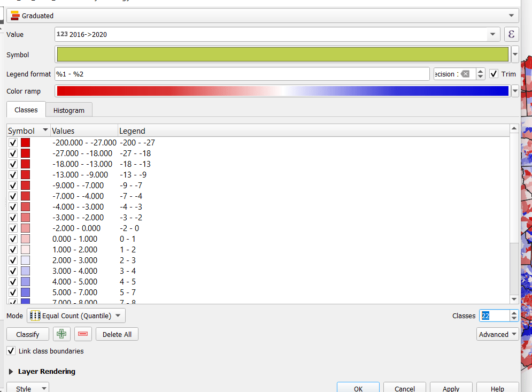Click the green plus to add a class

pos(61,334)
